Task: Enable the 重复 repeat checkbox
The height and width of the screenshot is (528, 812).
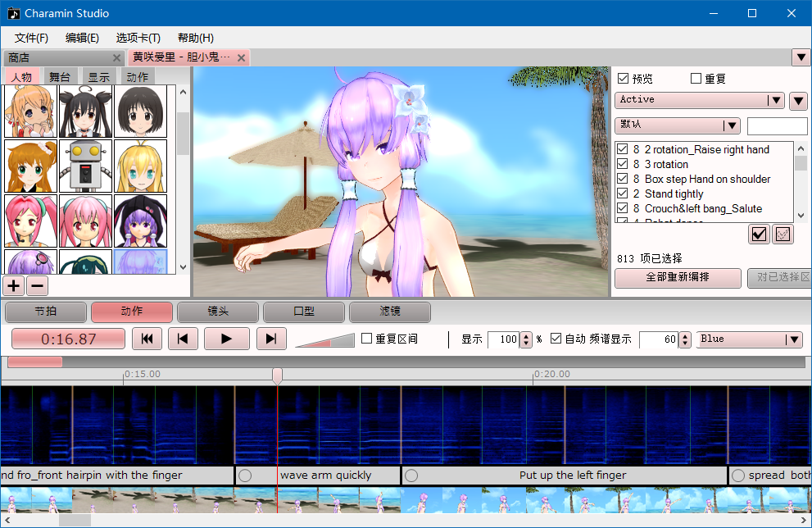Action: 696,79
